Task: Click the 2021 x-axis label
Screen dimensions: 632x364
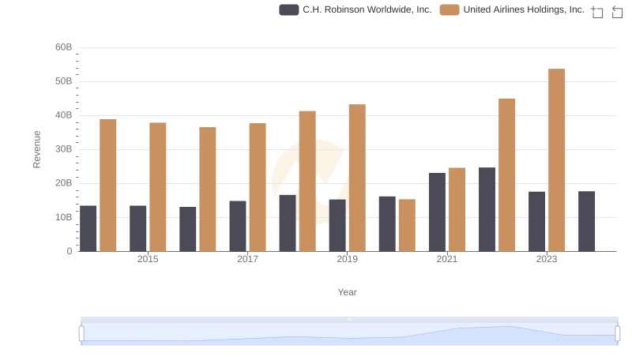Action: (447, 259)
